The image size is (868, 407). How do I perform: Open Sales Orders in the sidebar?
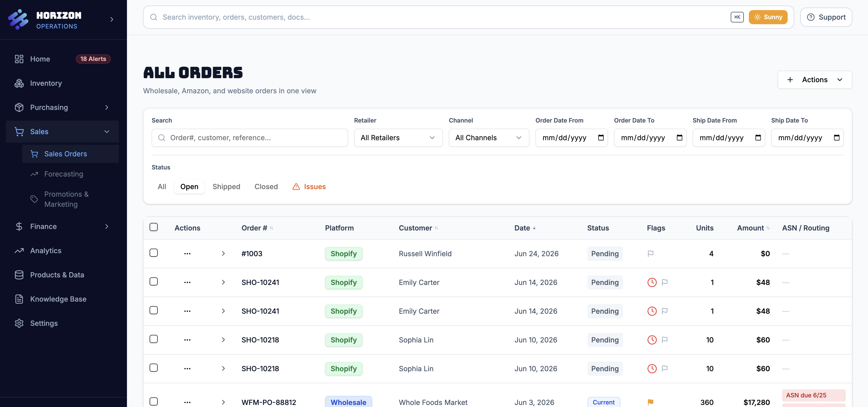tap(71, 154)
